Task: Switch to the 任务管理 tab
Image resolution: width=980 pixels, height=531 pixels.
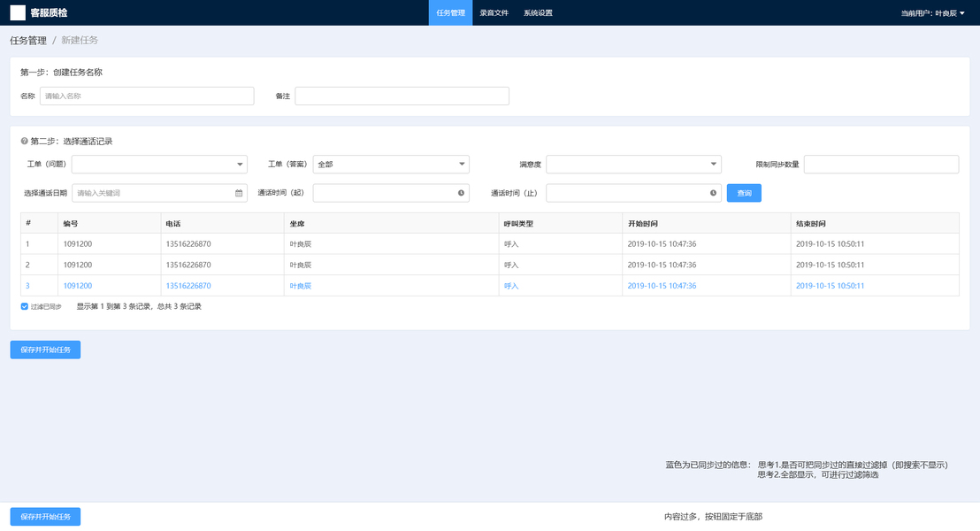Action: coord(450,13)
